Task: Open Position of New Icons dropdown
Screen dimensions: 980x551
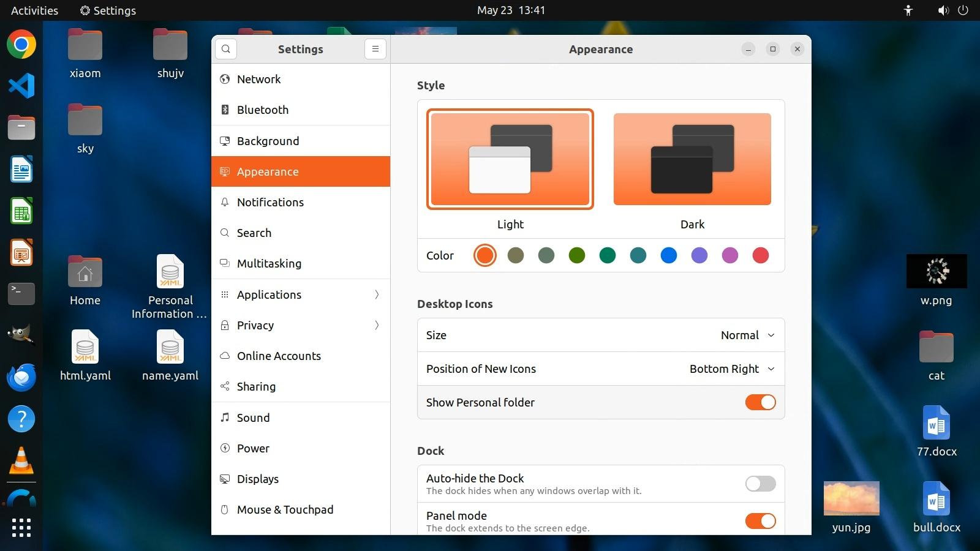Action: pos(732,369)
